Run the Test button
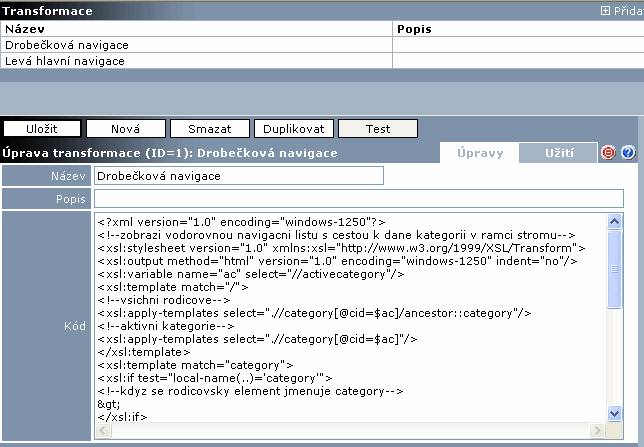This screenshot has height=447, width=644. [x=377, y=129]
